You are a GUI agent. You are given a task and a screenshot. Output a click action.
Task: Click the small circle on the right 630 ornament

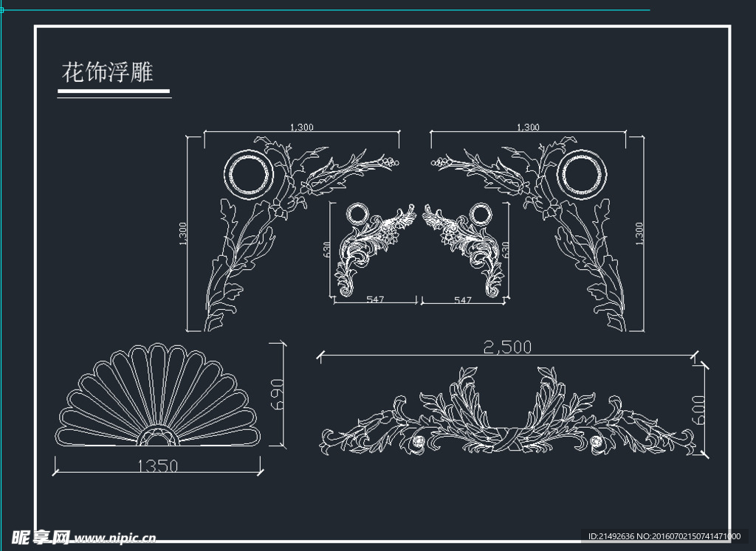[x=480, y=213]
